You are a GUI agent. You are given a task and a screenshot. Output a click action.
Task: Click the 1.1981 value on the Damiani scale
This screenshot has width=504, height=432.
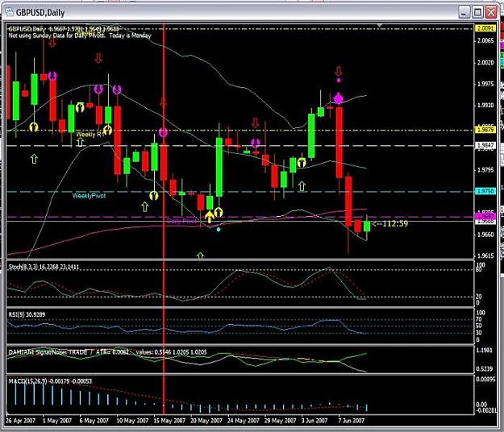(484, 350)
